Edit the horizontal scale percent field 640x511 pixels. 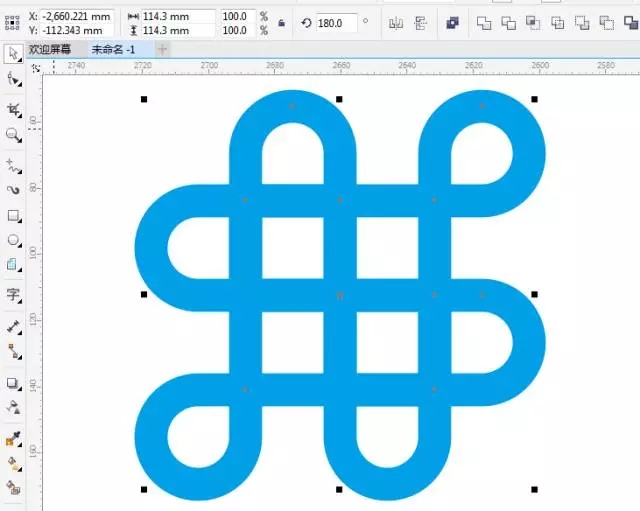pos(238,16)
